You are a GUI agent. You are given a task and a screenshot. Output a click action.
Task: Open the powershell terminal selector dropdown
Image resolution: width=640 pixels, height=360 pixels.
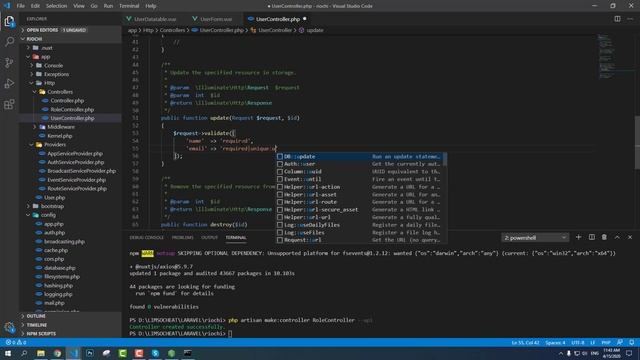[x=535, y=238]
